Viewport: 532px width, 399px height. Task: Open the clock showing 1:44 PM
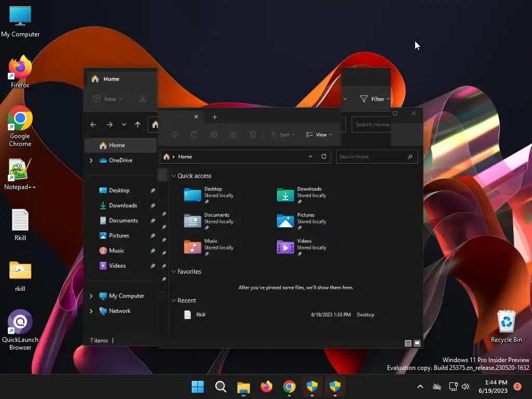[x=493, y=387]
